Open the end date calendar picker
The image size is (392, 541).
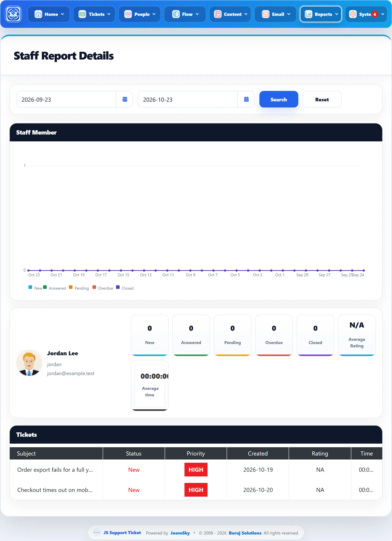pos(246,99)
